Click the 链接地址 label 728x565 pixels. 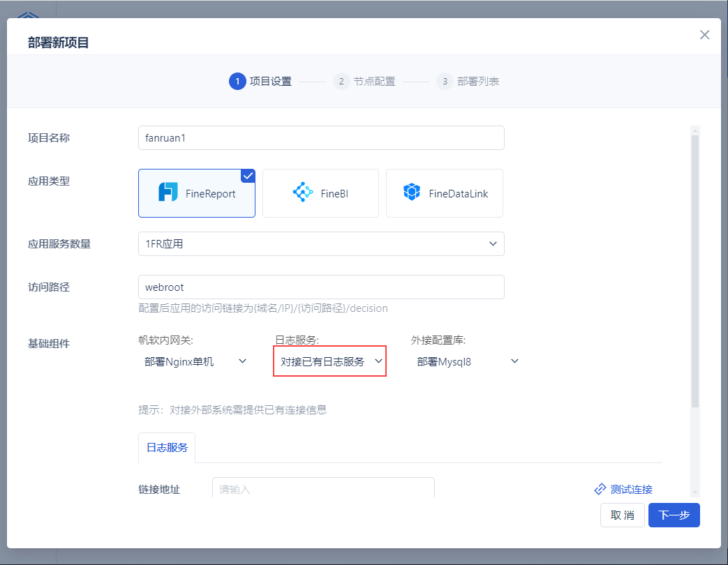point(159,490)
